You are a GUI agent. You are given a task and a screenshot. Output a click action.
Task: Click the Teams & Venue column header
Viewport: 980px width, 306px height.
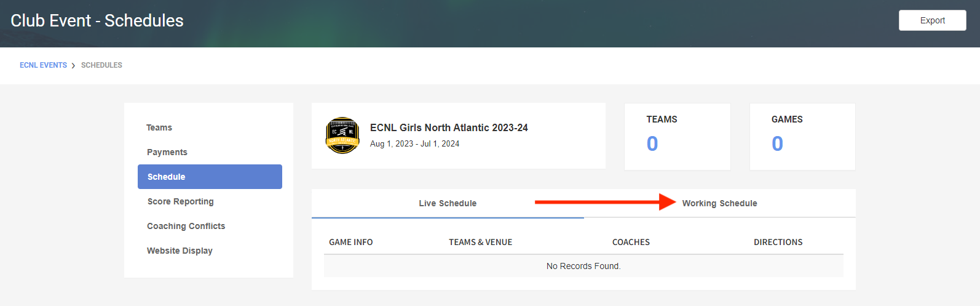tap(481, 242)
